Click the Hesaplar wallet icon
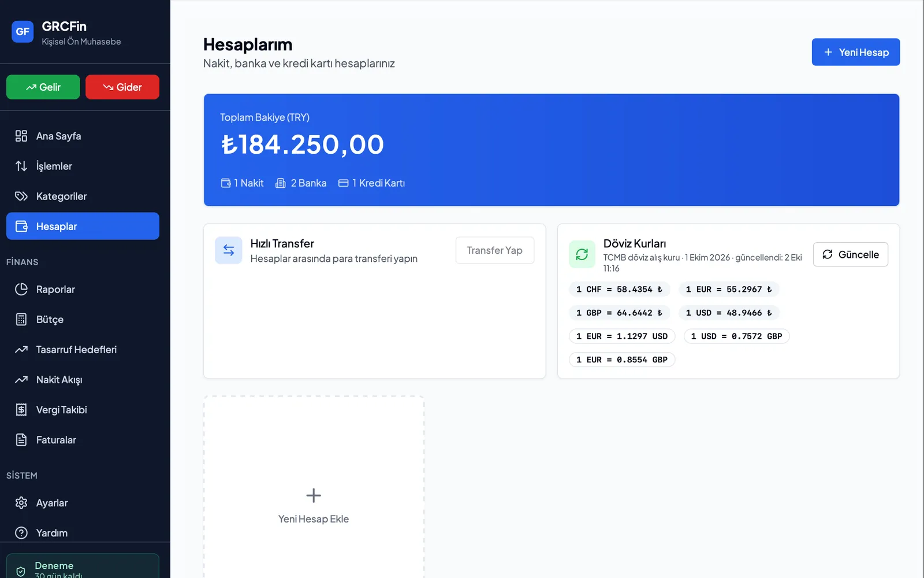Viewport: 924px width, 578px height. (21, 226)
